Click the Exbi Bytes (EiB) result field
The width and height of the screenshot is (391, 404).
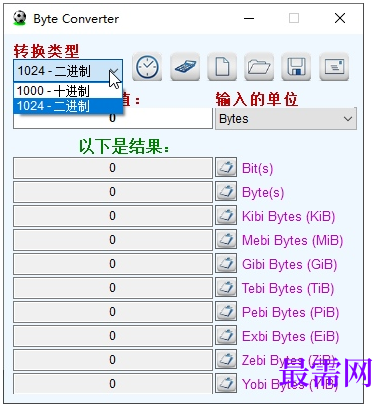113,336
